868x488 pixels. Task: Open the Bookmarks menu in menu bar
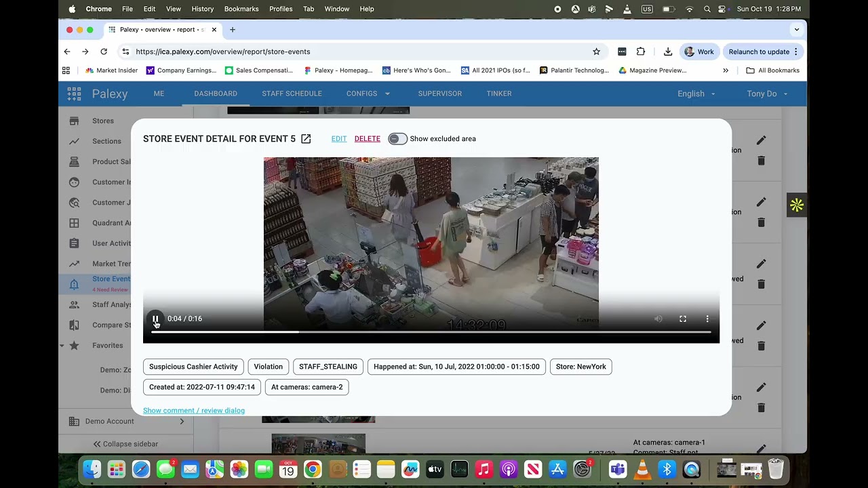coord(241,9)
